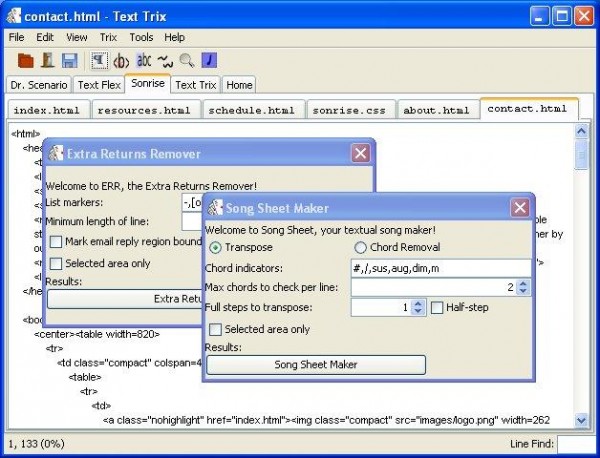
Task: Click the abc text toolbar icon
Action: click(144, 60)
